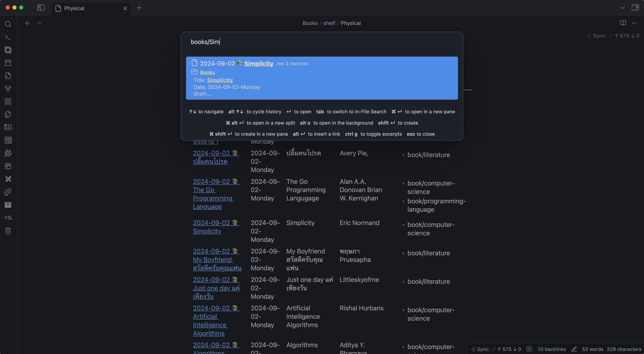Navigate back with the left arrow
Image resolution: width=644 pixels, height=354 pixels.
[28, 23]
